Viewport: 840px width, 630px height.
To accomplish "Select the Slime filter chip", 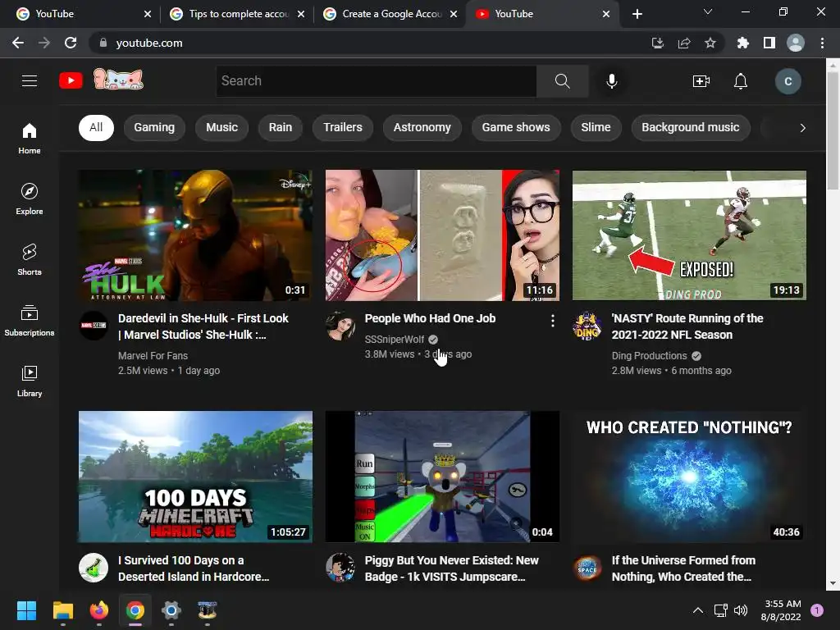I will (x=596, y=127).
